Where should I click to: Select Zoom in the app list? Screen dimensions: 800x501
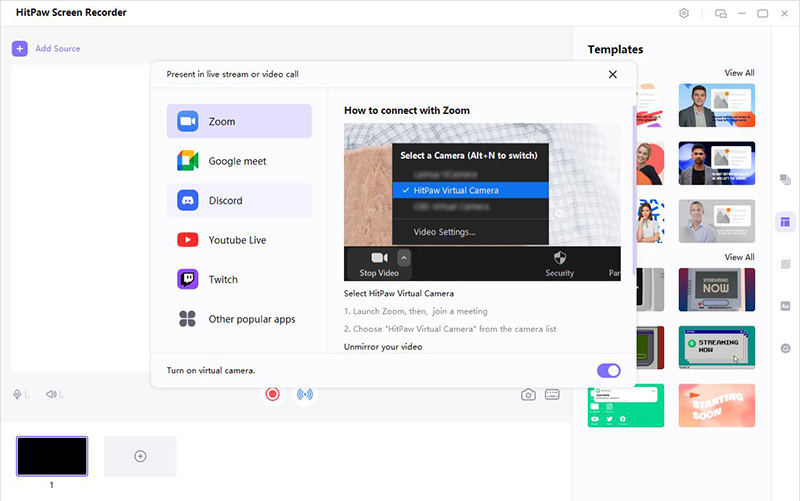coord(239,121)
